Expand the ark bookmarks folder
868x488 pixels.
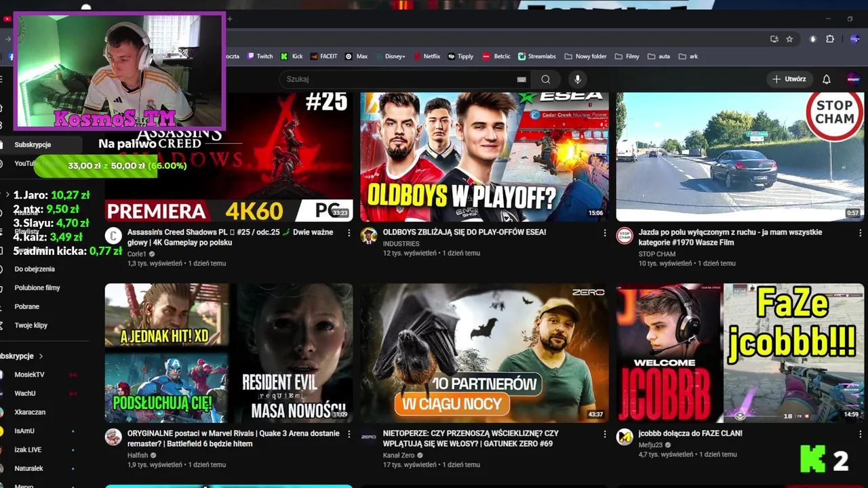[x=688, y=56]
